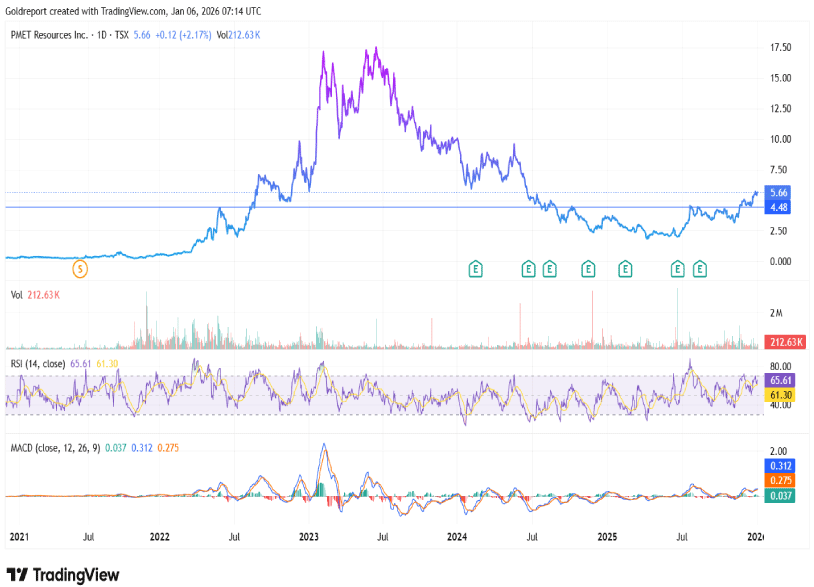
Task: Click the TradingView logo at bottom left
Action: point(62,574)
